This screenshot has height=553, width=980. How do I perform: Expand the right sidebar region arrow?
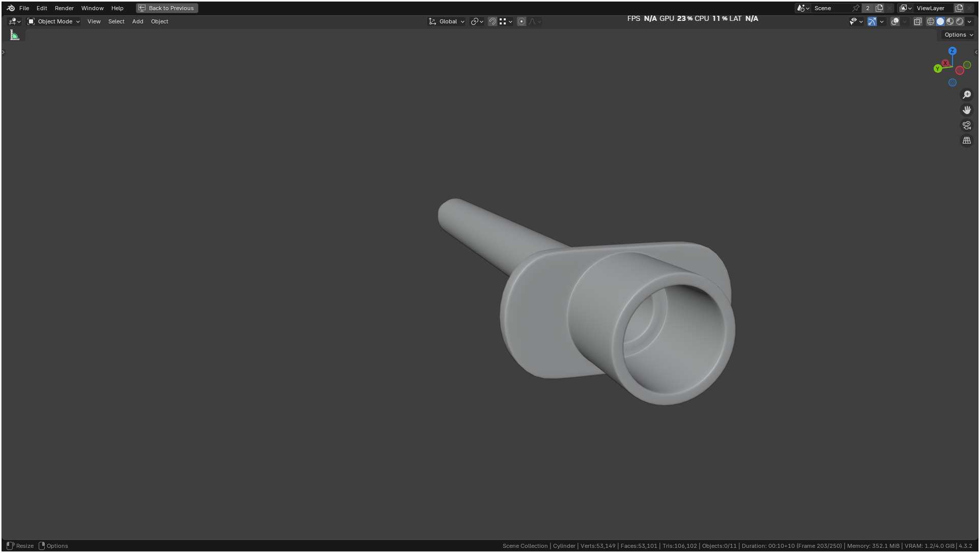coord(975,52)
